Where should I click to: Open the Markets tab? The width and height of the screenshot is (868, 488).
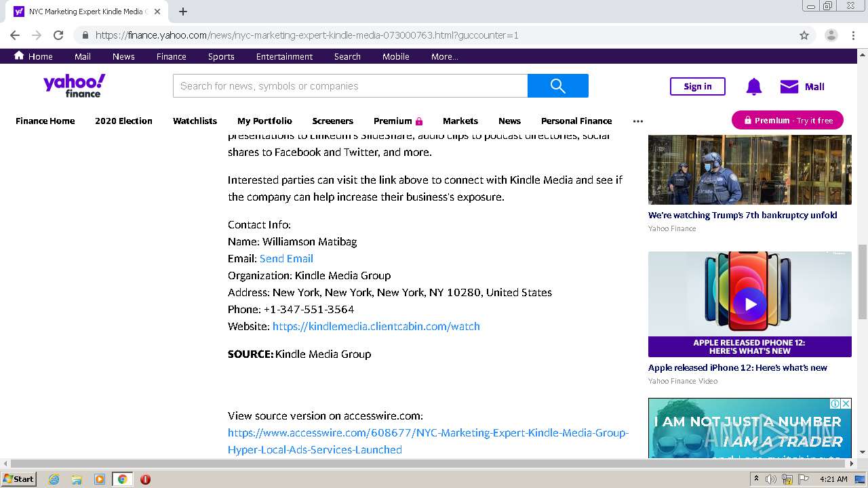460,121
